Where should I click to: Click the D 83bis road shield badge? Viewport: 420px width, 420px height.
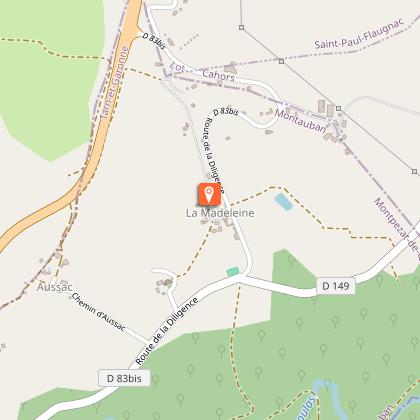124,378
